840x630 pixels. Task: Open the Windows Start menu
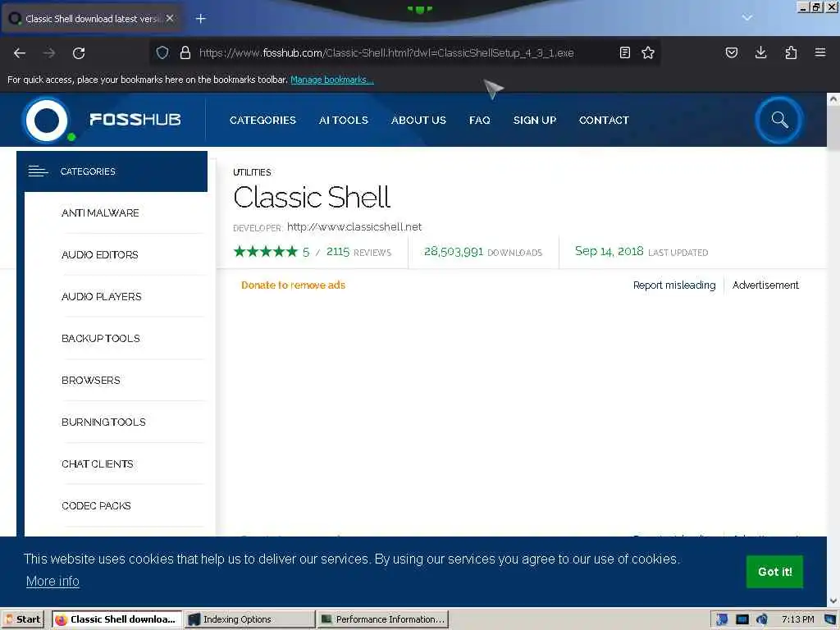[x=23, y=619]
